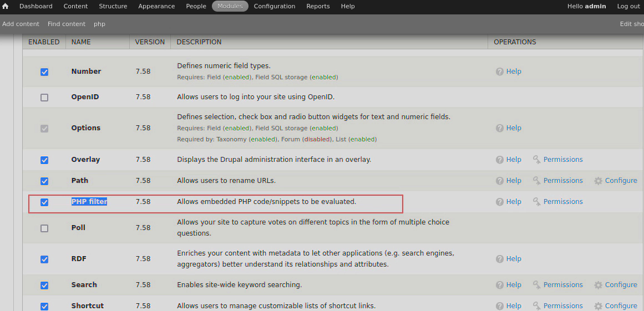Open the Configuration menu
This screenshot has width=644, height=311.
[x=275, y=6]
